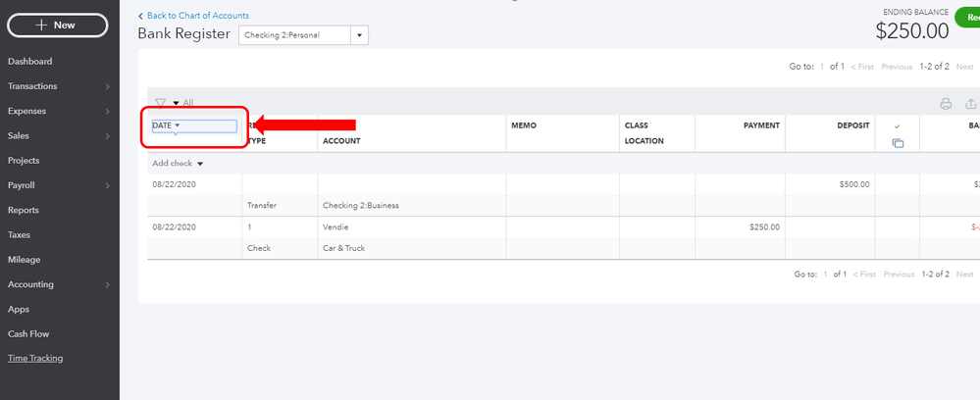
Task: Click the reconcile status checkmark header
Action: click(x=898, y=126)
